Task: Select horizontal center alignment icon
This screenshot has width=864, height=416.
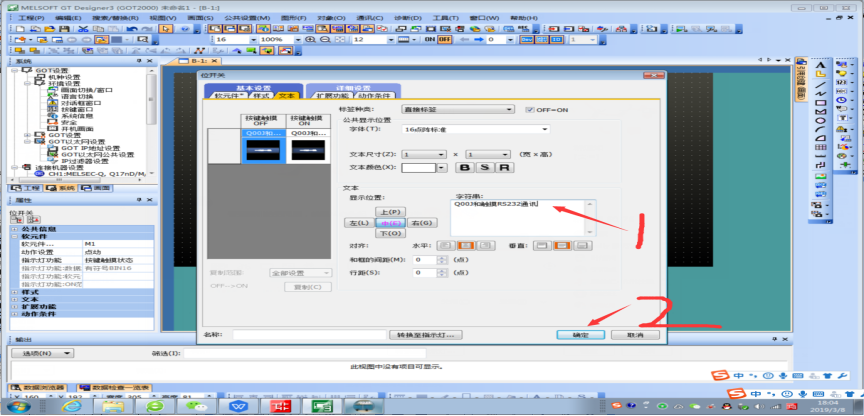Action: (x=467, y=244)
